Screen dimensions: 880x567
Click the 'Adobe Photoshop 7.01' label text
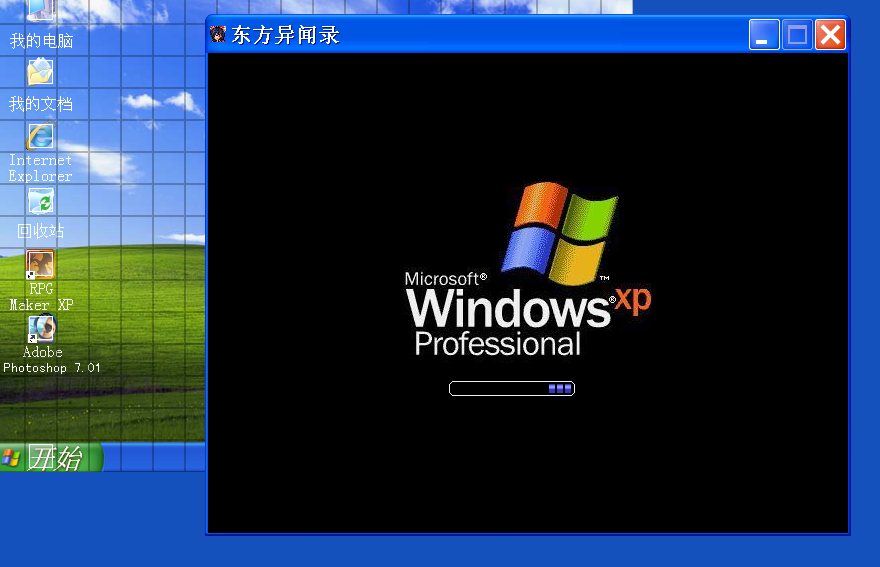(x=52, y=360)
